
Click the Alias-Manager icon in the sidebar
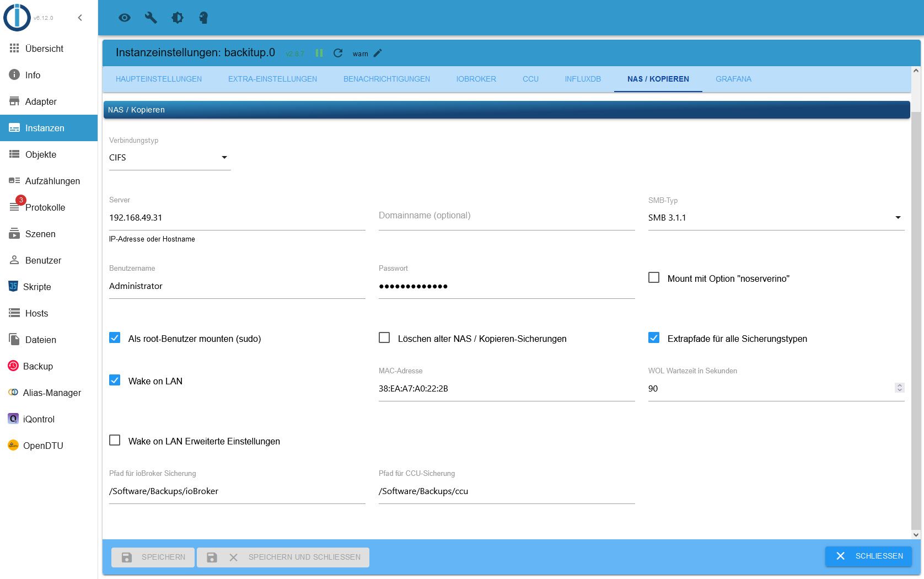13,393
